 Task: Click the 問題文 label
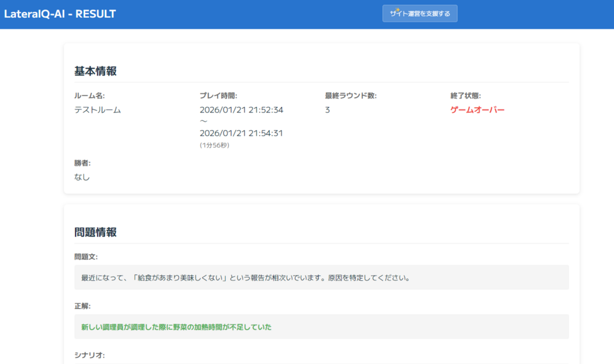tap(86, 257)
